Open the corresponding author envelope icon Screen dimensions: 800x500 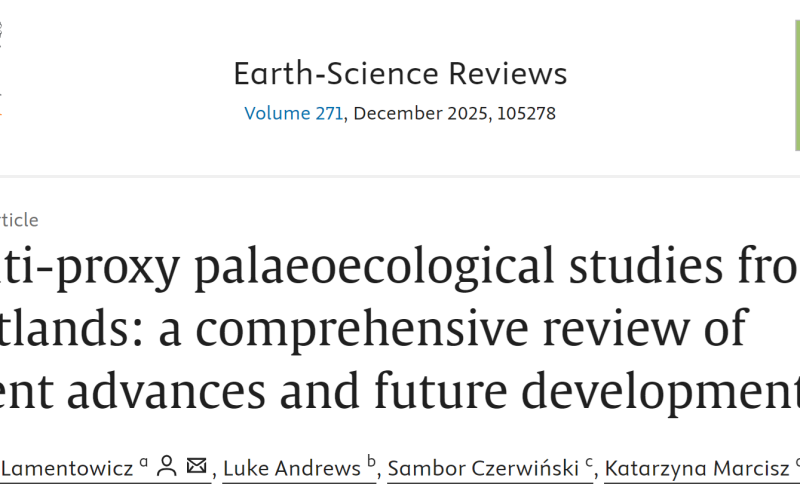tap(196, 466)
